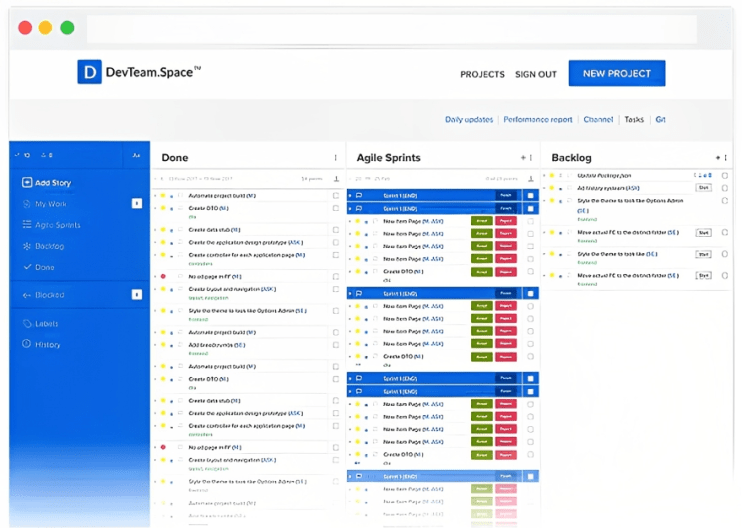Click the download icon in Done column

335,179
